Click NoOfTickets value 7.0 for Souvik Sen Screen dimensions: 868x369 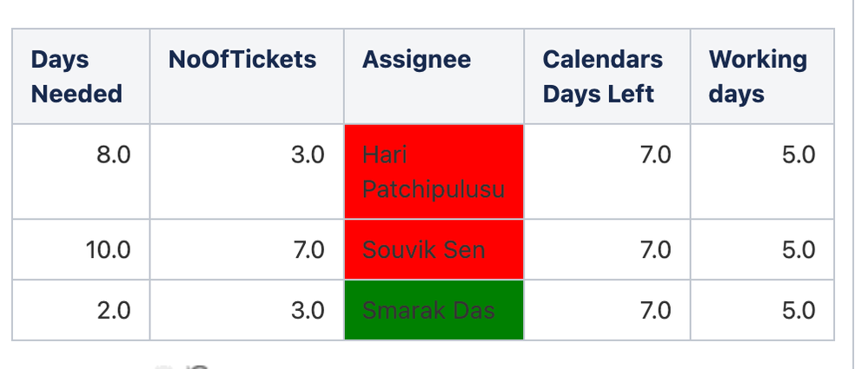(309, 250)
